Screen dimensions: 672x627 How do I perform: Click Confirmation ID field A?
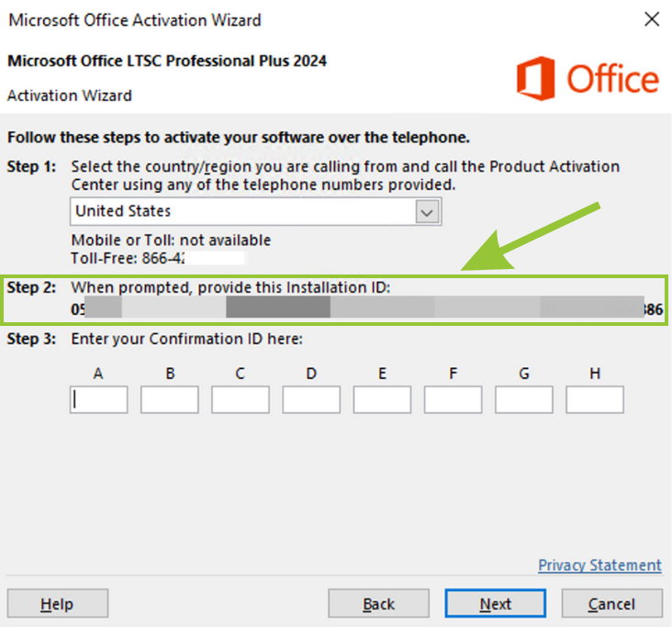coord(99,399)
